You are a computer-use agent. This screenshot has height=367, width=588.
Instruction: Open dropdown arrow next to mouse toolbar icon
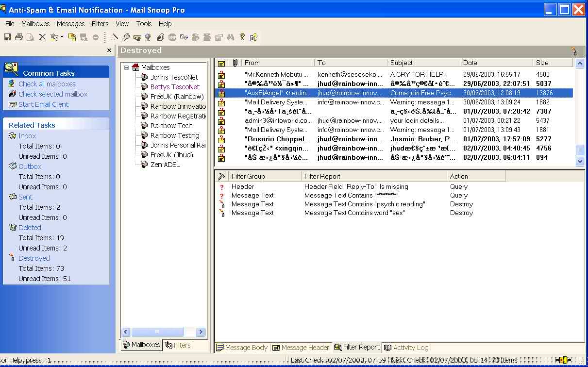coord(62,37)
